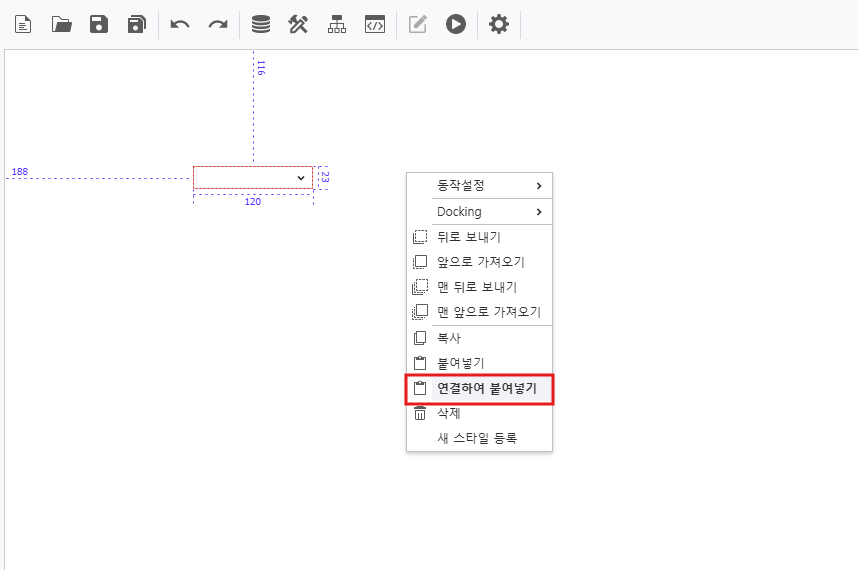Select 맨 뒤로 보내기 option
Image resolution: width=858 pixels, height=570 pixels.
click(479, 287)
